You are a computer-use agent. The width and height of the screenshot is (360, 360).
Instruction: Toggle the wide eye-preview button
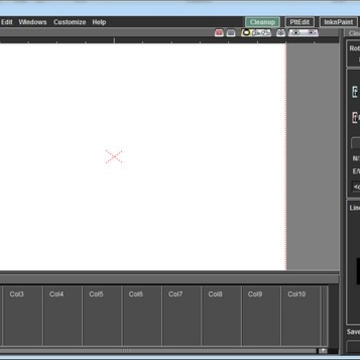pyautogui.click(x=303, y=33)
